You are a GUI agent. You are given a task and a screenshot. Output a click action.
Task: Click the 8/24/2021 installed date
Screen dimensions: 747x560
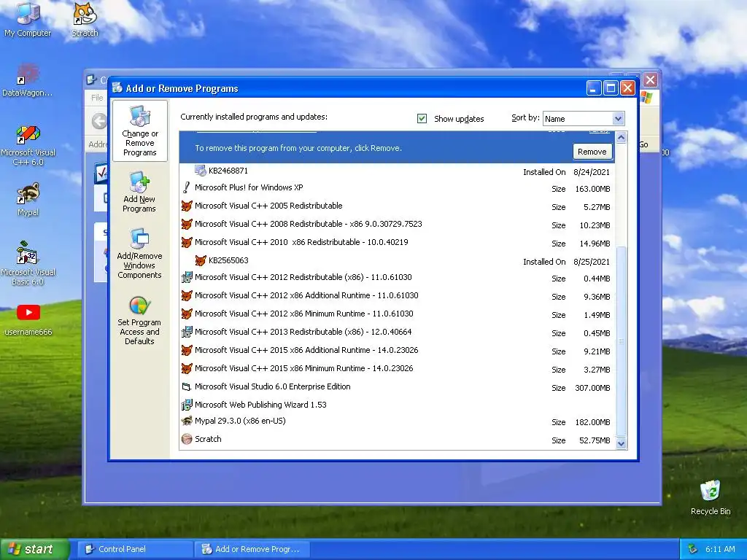coord(591,172)
